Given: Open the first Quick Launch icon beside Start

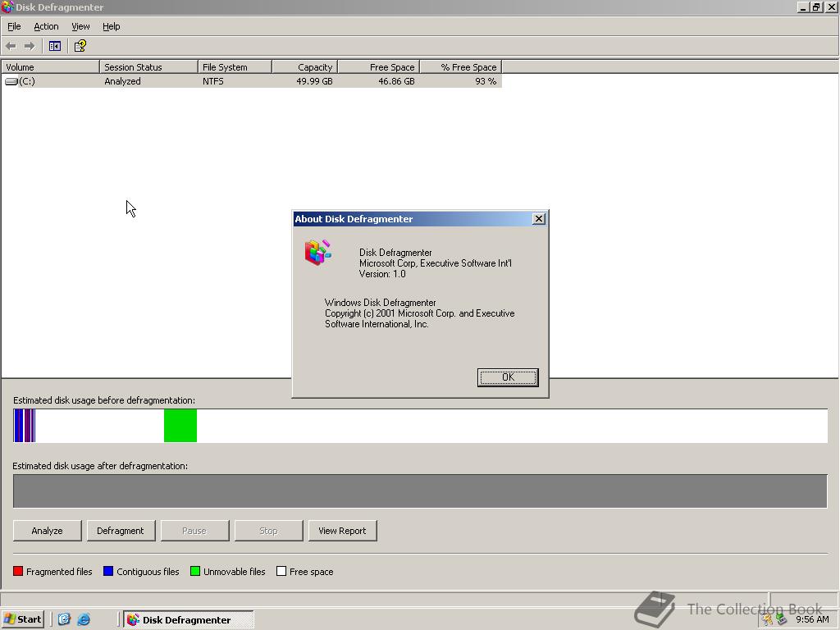Looking at the screenshot, I should click(x=64, y=619).
